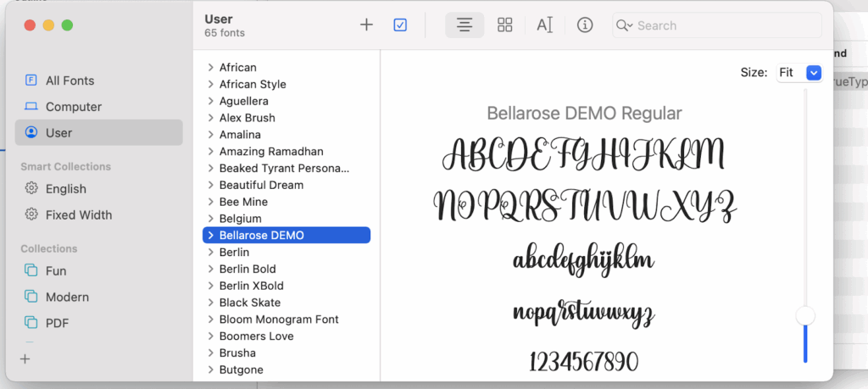The image size is (868, 389).
Task: Expand the Bellarose DEMO font family
Action: (x=210, y=236)
